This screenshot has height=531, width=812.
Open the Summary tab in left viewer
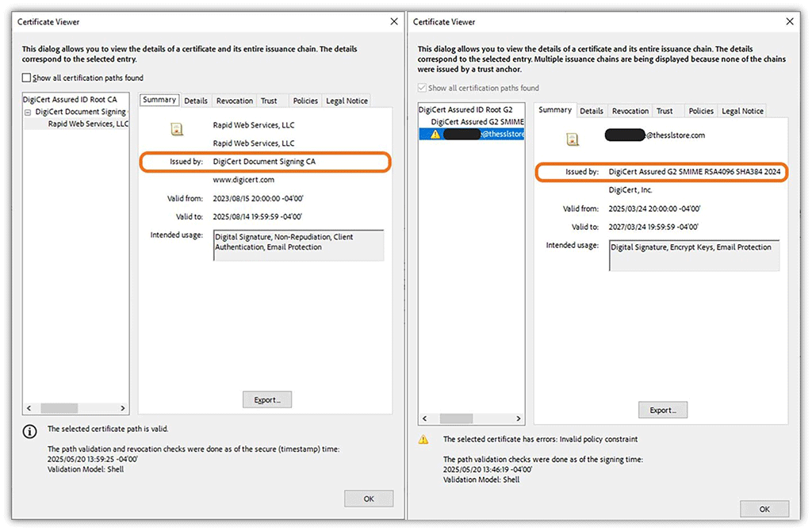159,100
